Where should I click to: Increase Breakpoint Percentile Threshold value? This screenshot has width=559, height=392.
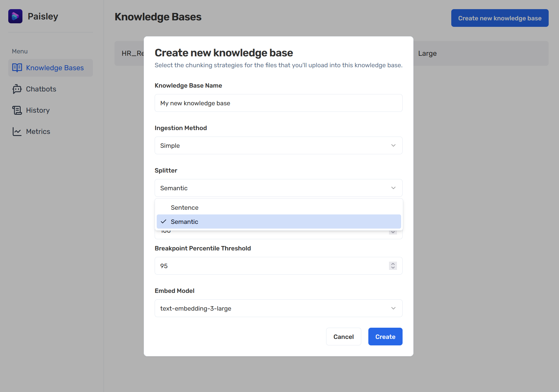(x=393, y=264)
